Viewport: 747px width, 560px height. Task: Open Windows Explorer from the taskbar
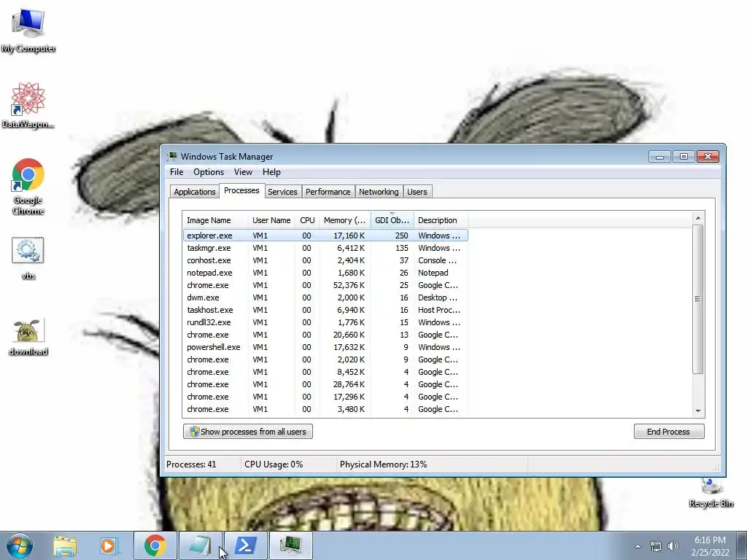pyautogui.click(x=65, y=545)
